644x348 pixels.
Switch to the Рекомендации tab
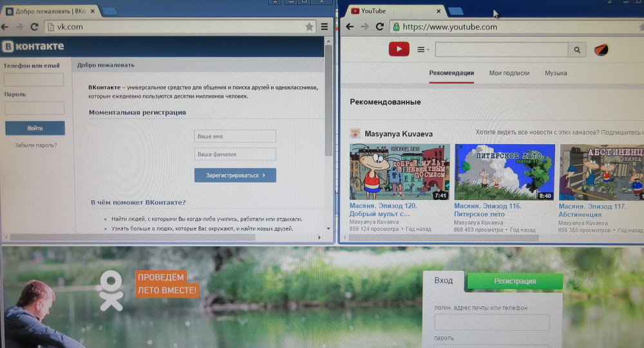click(451, 73)
